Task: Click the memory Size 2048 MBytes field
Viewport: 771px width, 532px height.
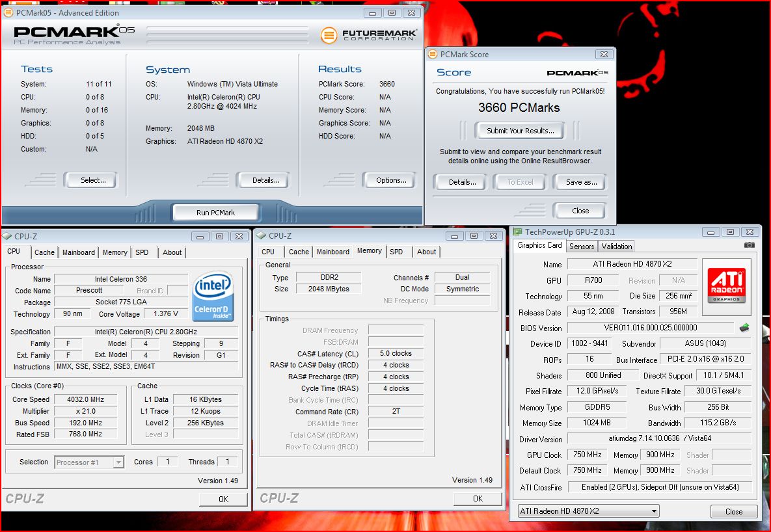Action: (x=329, y=289)
